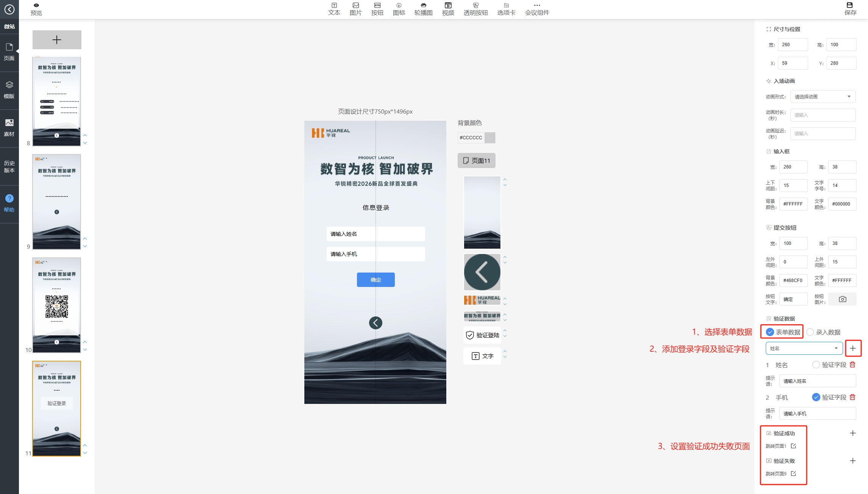The height and width of the screenshot is (494, 868).
Task: Click the preview eye icon
Action: coord(36,5)
